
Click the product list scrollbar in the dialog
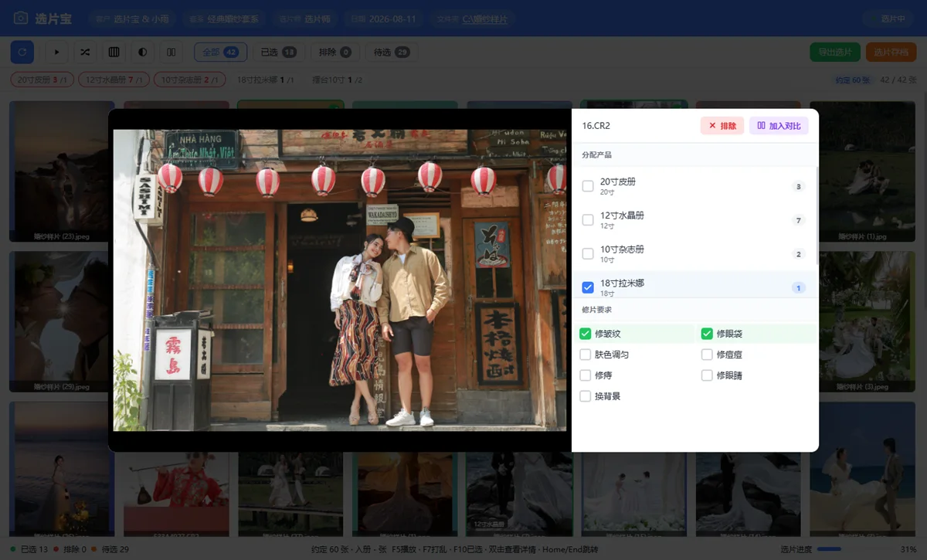[817, 216]
